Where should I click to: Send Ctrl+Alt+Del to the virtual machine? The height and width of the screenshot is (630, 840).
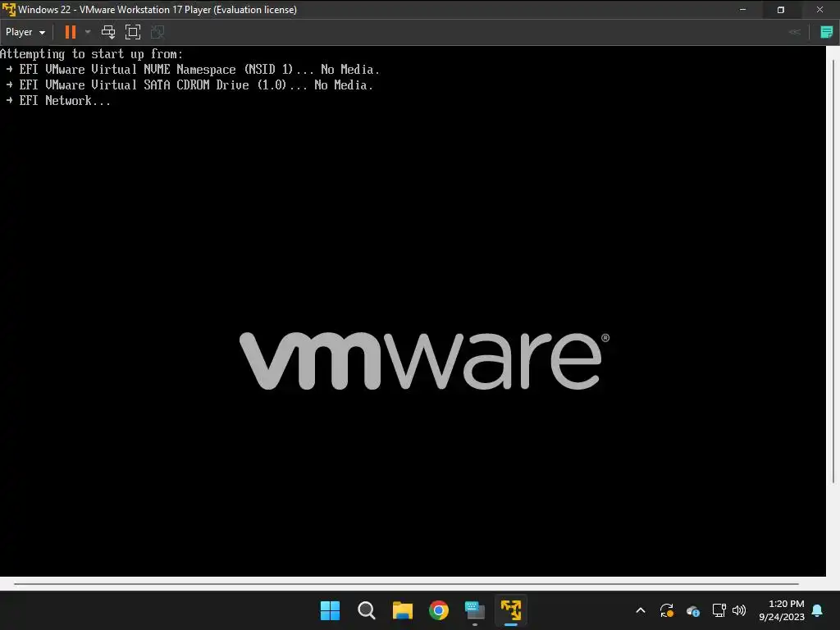(108, 32)
